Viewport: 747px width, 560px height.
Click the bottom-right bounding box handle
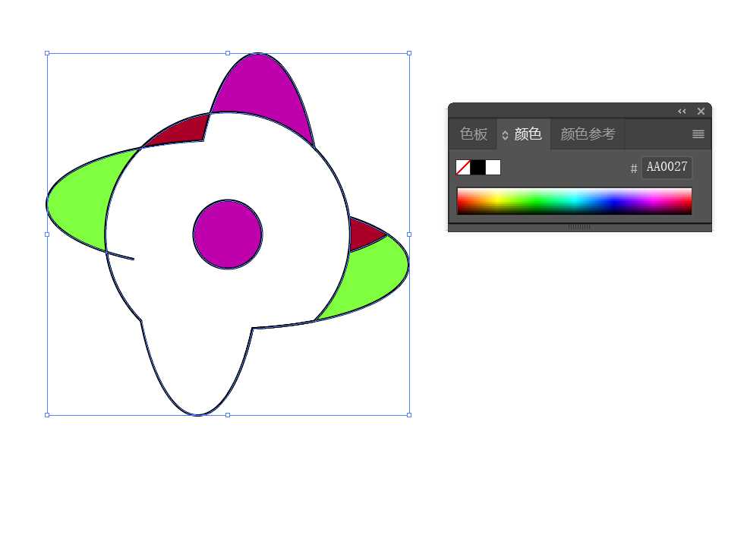click(409, 415)
